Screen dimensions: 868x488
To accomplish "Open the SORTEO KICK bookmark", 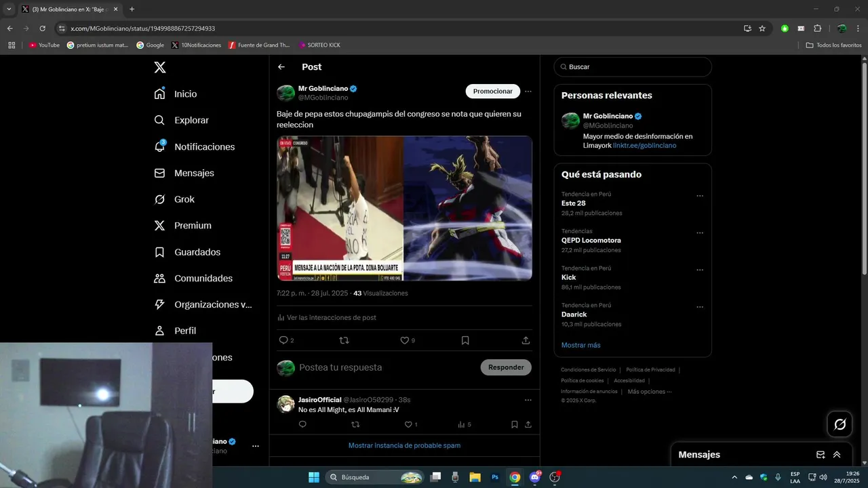I will 319,45.
